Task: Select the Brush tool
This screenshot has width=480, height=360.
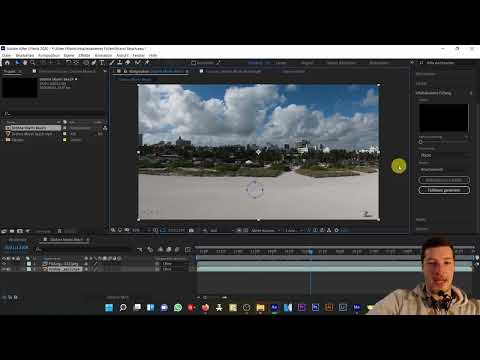Action: coord(112,63)
